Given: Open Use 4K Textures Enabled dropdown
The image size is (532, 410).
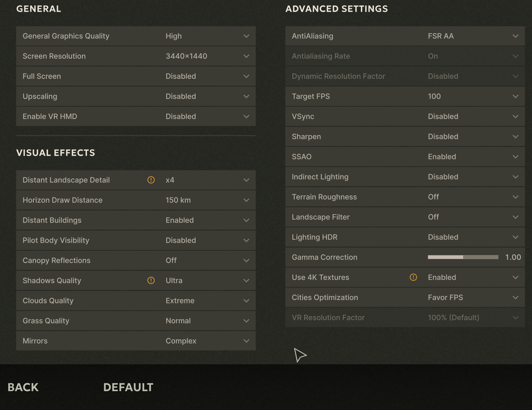Looking at the screenshot, I should pyautogui.click(x=405, y=277).
